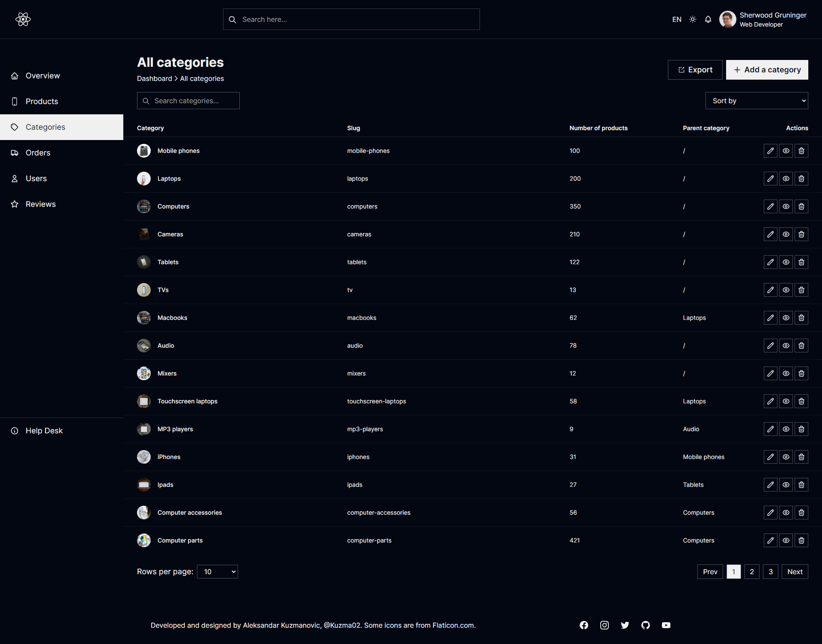Click the Add a category button

[x=767, y=69]
